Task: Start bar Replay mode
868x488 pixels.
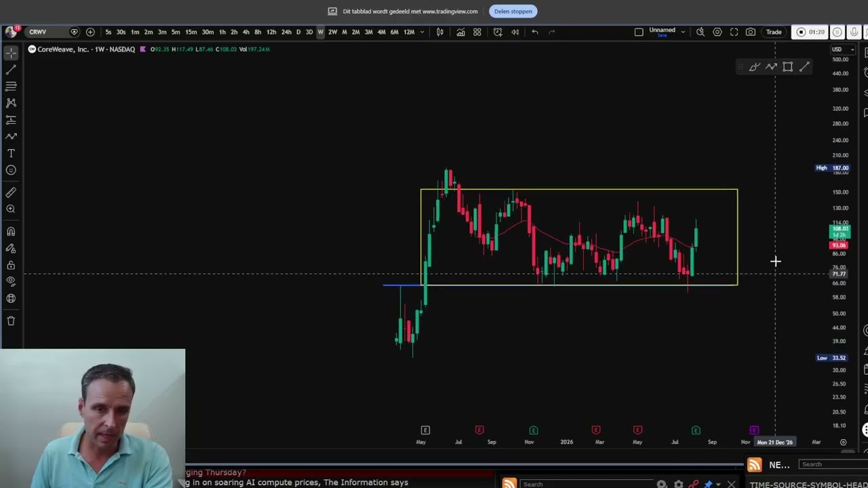Action: [x=515, y=32]
